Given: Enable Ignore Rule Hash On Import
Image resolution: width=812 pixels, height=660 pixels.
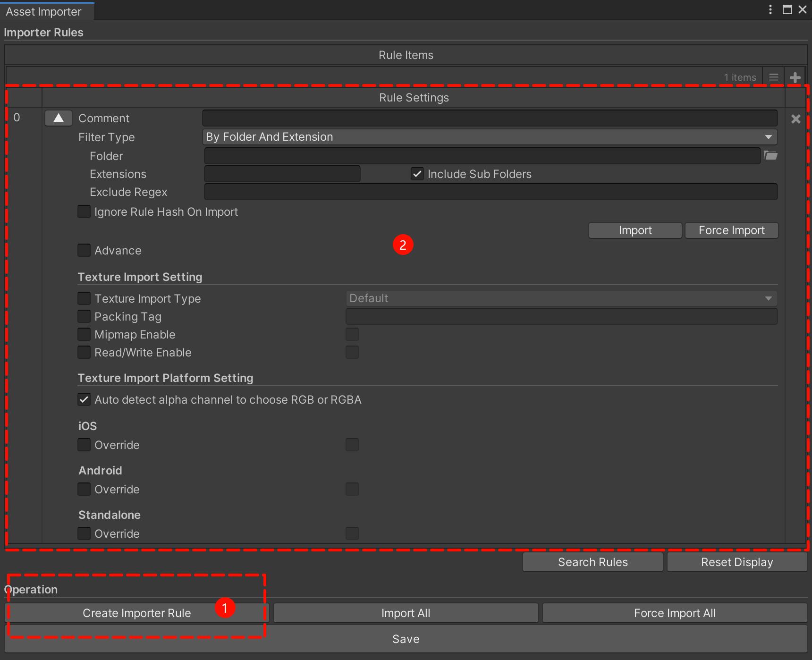Looking at the screenshot, I should click(x=84, y=212).
